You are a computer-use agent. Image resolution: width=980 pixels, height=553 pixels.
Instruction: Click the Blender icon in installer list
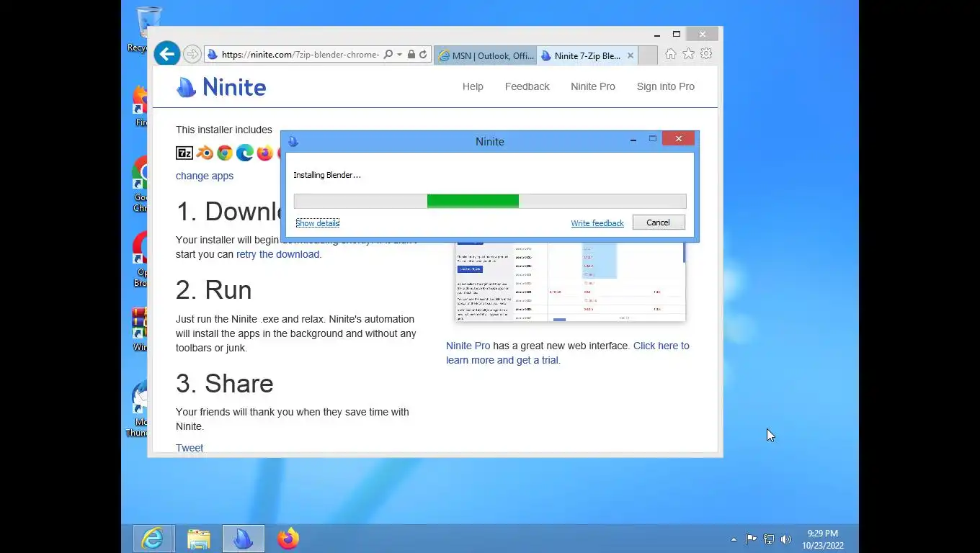(205, 153)
